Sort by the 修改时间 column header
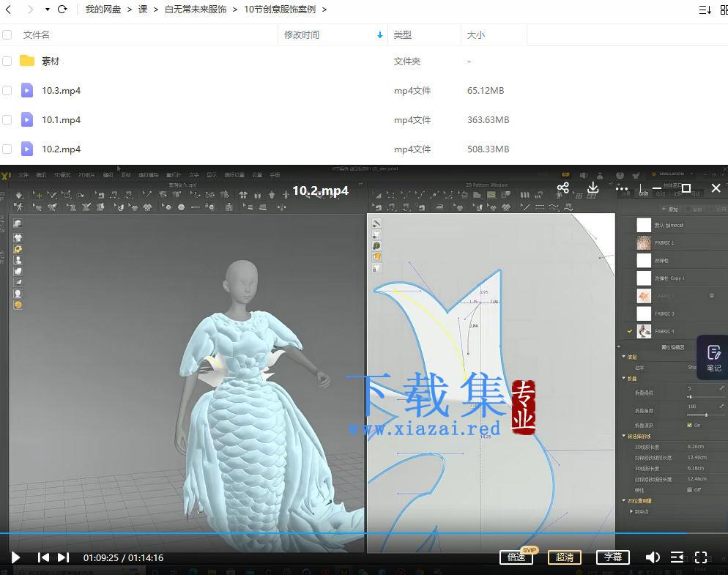 point(302,35)
